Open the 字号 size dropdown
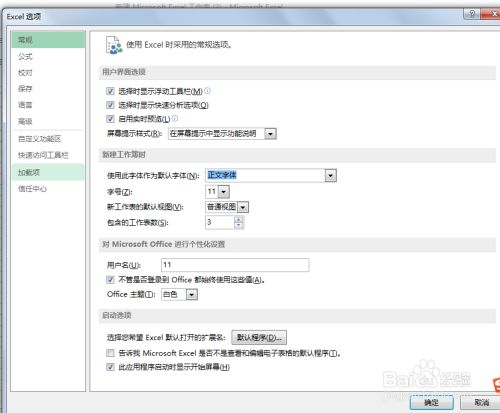The width and height of the screenshot is (500, 413). [x=224, y=192]
